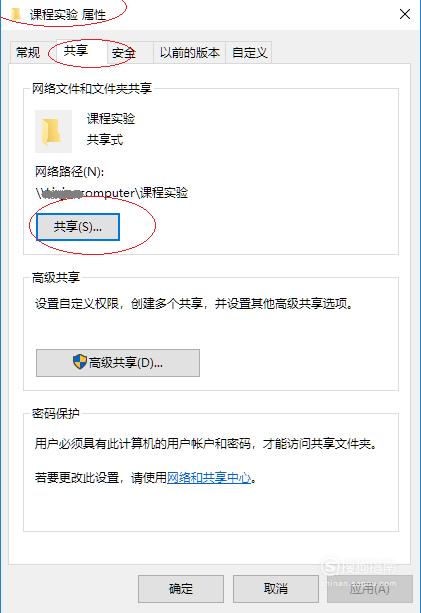Go to the 以前的版本 tab

tap(190, 52)
